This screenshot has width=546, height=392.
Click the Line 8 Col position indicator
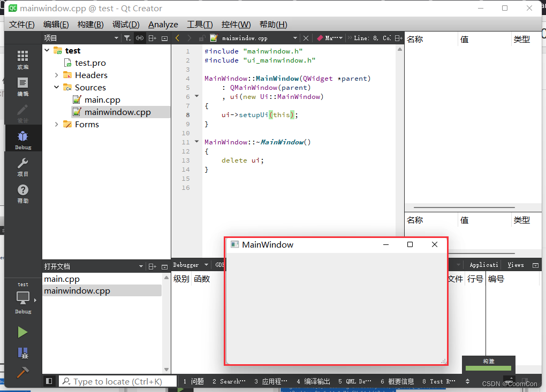(372, 38)
